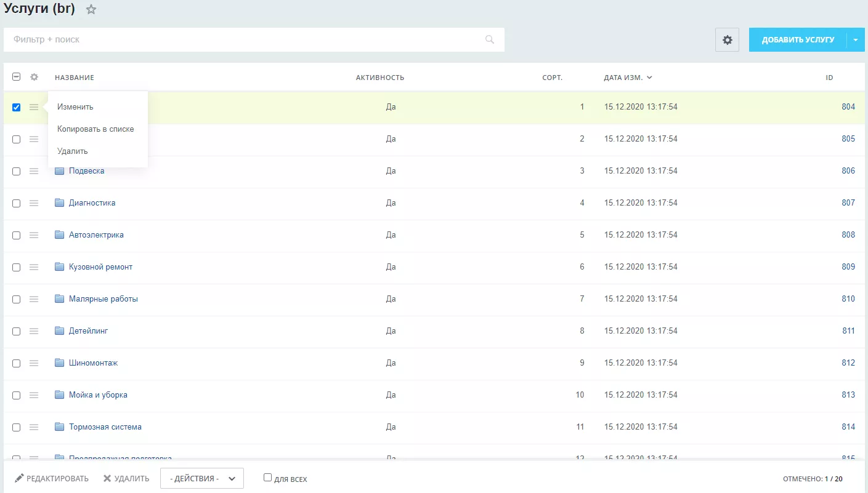This screenshot has width=868, height=493.
Task: Open the ID link 804
Action: [848, 107]
